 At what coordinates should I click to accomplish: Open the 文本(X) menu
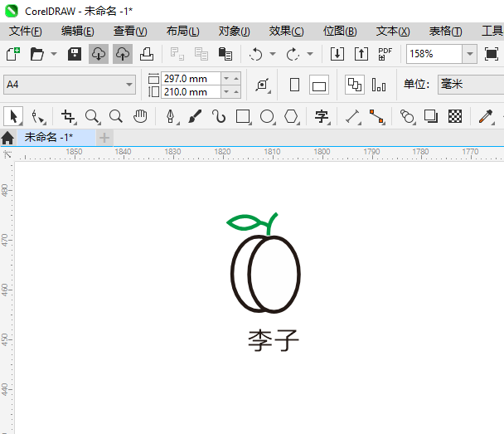(393, 32)
